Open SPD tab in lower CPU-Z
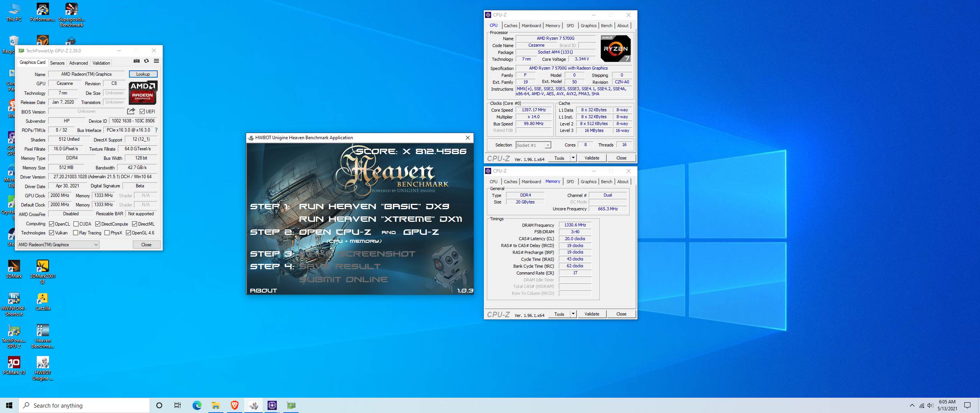The image size is (980, 413). [x=570, y=182]
